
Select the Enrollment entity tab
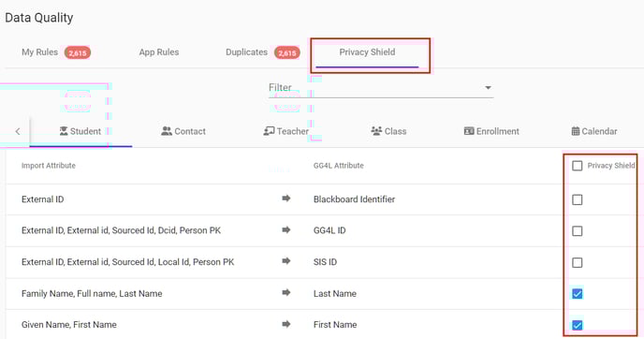491,131
